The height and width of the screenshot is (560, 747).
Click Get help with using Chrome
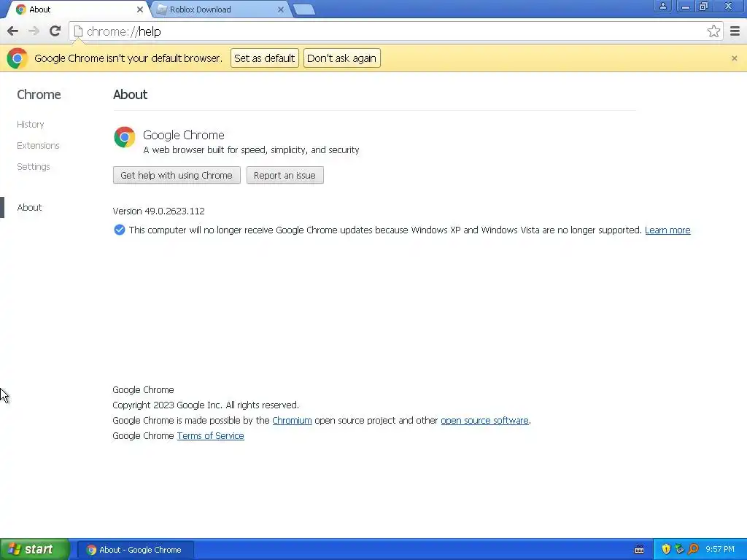point(177,175)
